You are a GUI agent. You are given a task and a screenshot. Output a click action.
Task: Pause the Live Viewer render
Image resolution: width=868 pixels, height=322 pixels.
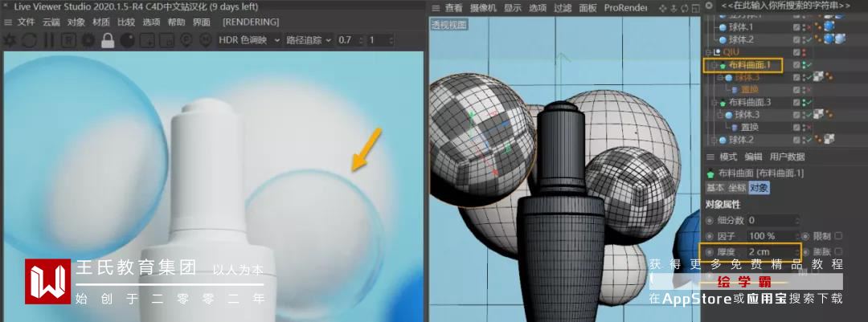click(x=49, y=40)
